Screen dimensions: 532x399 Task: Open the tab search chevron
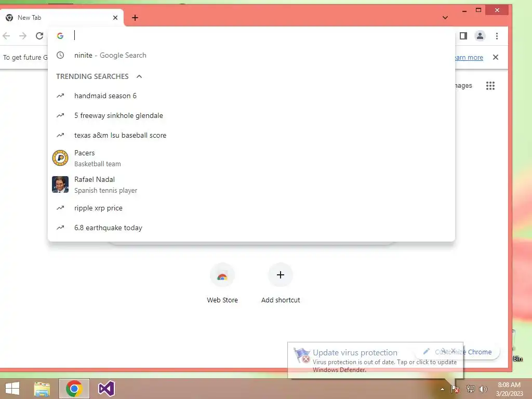click(x=445, y=18)
